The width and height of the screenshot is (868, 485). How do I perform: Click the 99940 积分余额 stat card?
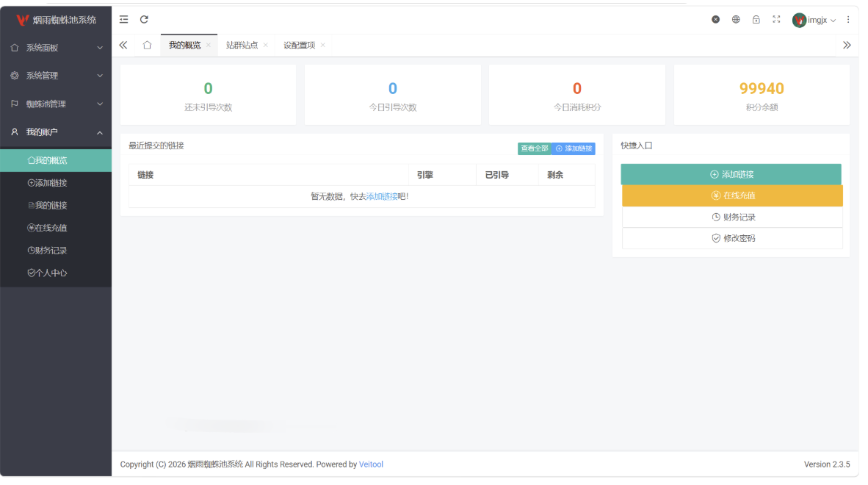tap(762, 95)
